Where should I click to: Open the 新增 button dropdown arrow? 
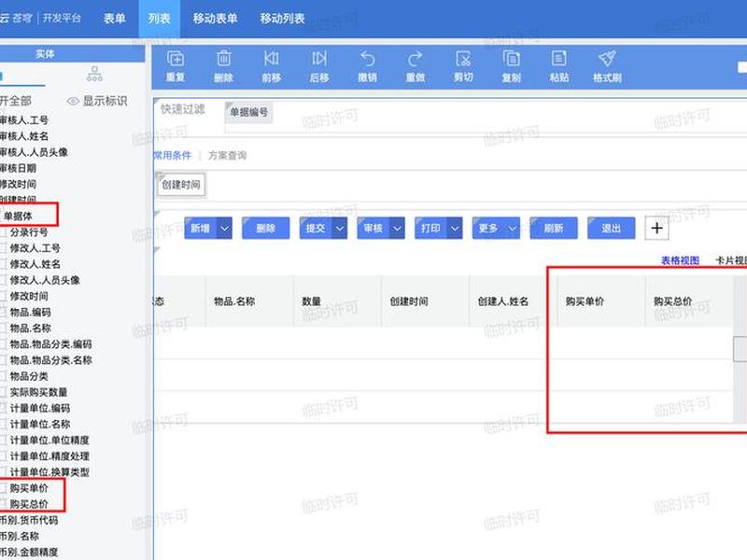[224, 229]
